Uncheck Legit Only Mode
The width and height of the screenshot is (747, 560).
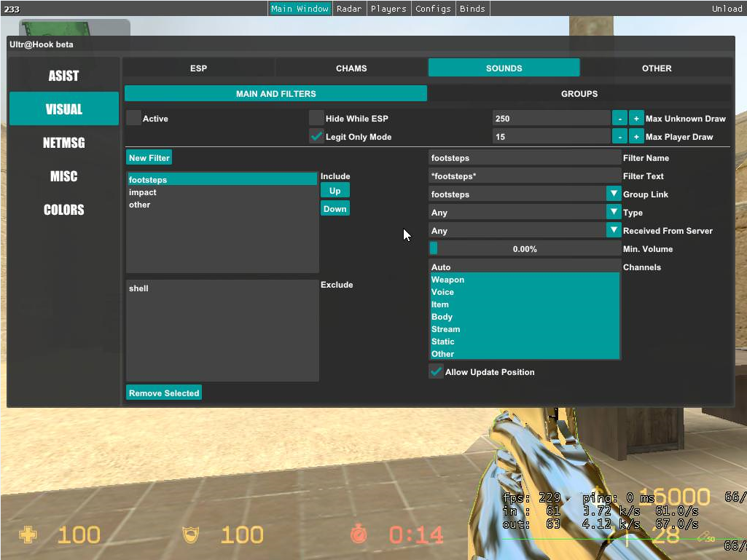pos(316,137)
